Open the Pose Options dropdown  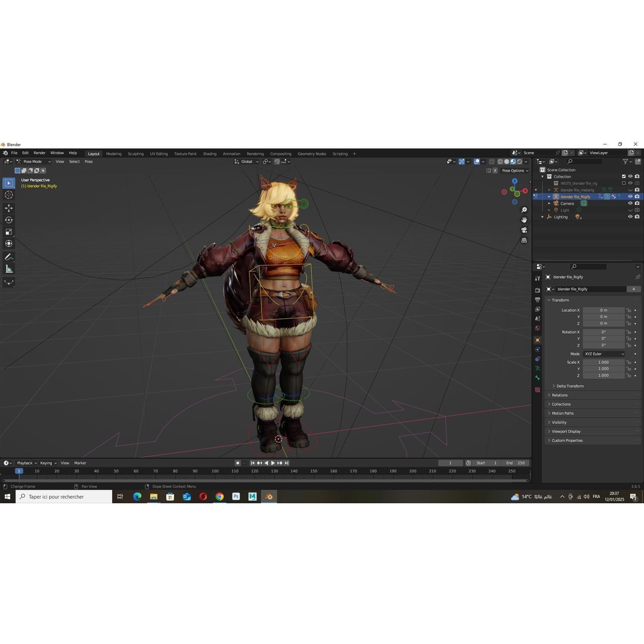click(x=515, y=171)
